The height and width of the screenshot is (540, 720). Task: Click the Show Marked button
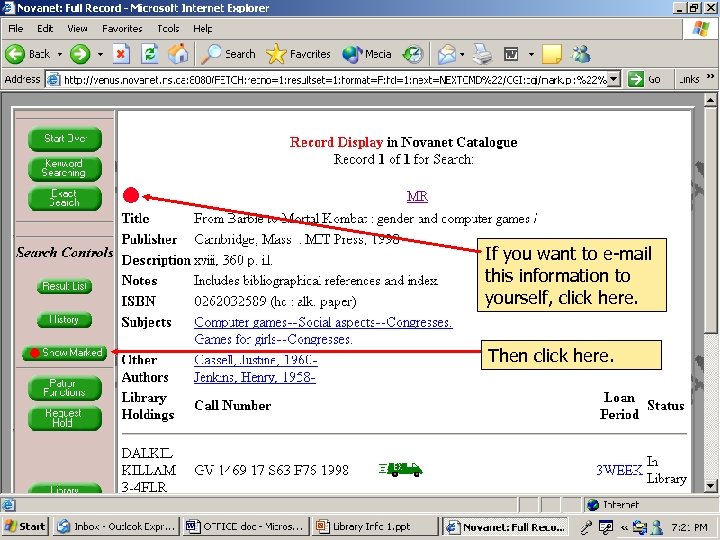tap(64, 353)
